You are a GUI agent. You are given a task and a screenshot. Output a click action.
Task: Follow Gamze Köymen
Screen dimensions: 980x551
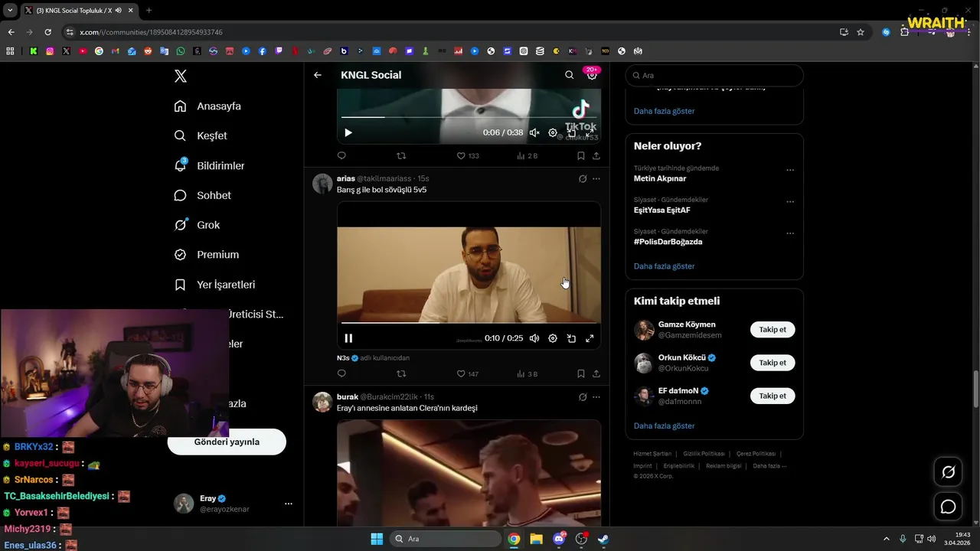773,330
